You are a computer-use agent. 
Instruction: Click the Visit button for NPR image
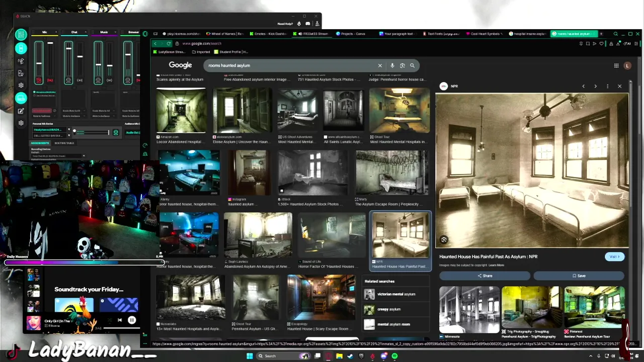click(x=614, y=256)
